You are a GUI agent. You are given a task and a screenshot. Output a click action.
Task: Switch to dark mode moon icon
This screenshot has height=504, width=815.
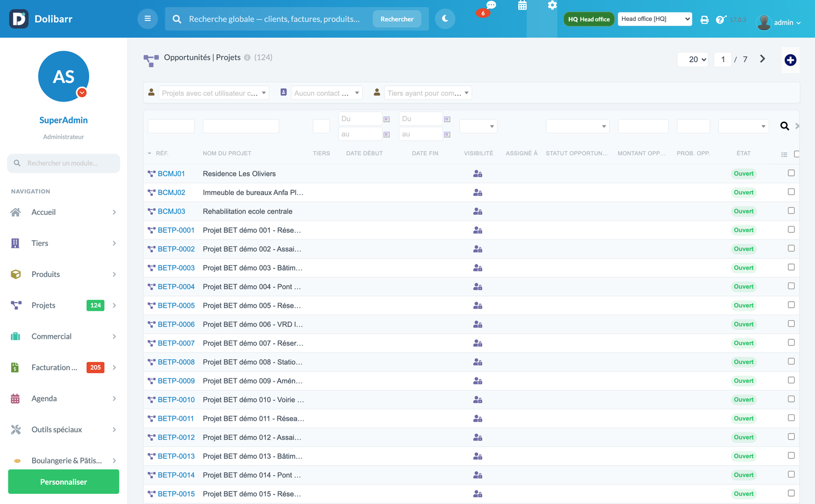[x=445, y=19]
